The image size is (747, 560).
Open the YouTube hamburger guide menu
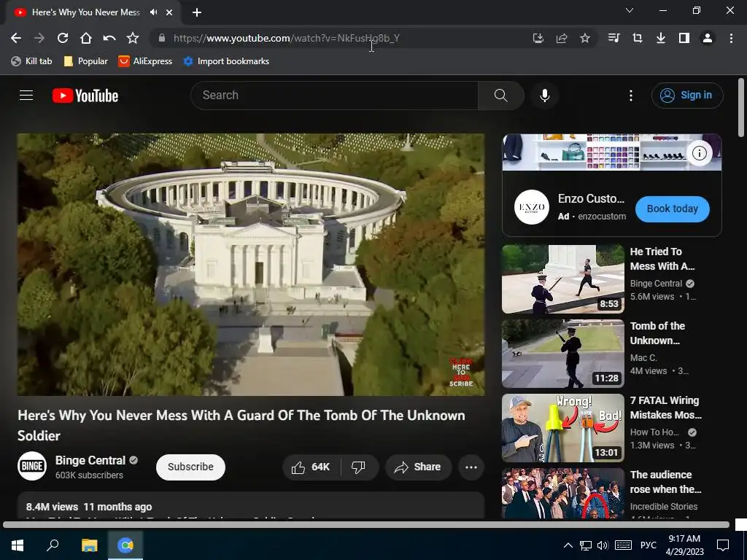pyautogui.click(x=26, y=96)
